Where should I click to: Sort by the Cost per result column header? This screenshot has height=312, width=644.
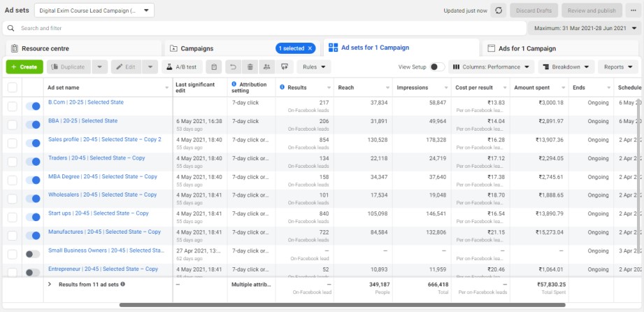(x=473, y=87)
